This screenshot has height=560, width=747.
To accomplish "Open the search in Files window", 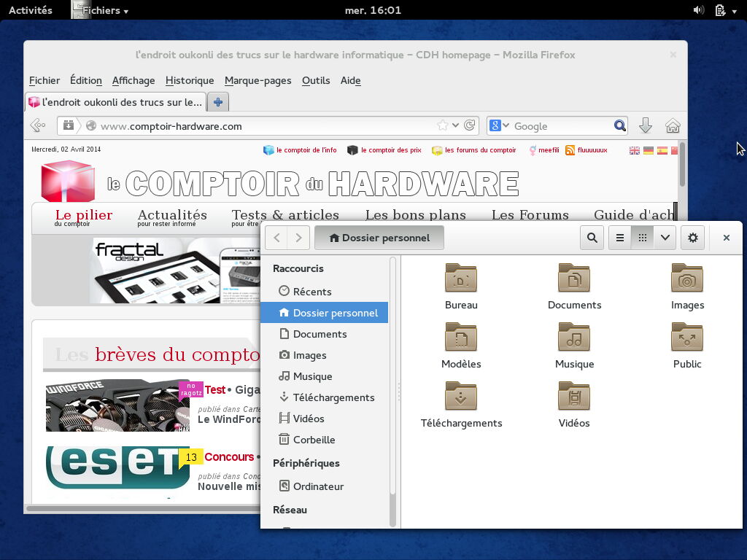I will pos(592,238).
